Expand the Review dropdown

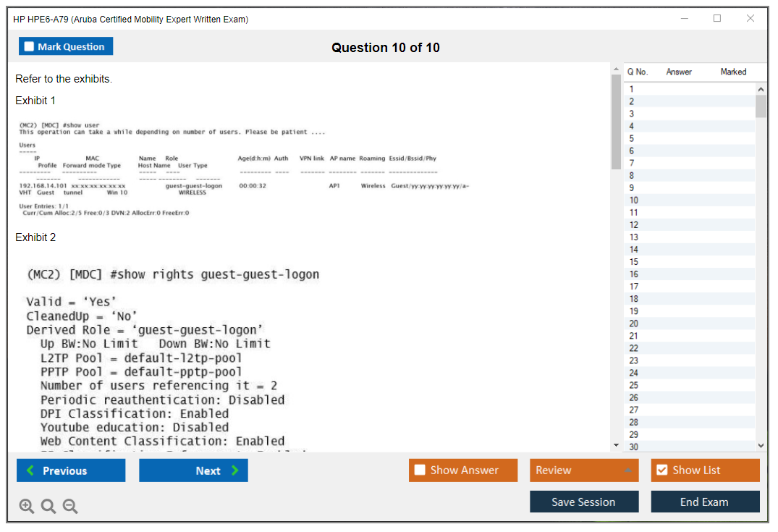pos(628,470)
